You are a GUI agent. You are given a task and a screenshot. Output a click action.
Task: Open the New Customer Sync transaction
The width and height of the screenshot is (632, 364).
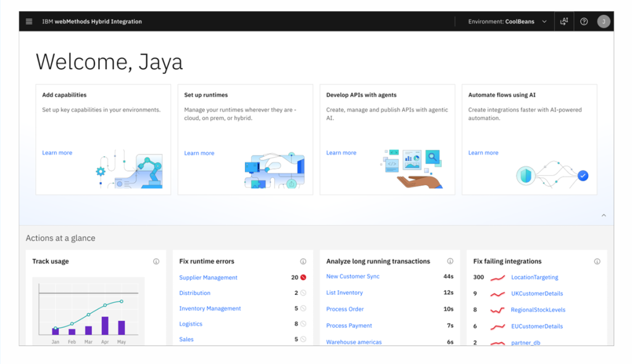pyautogui.click(x=352, y=277)
